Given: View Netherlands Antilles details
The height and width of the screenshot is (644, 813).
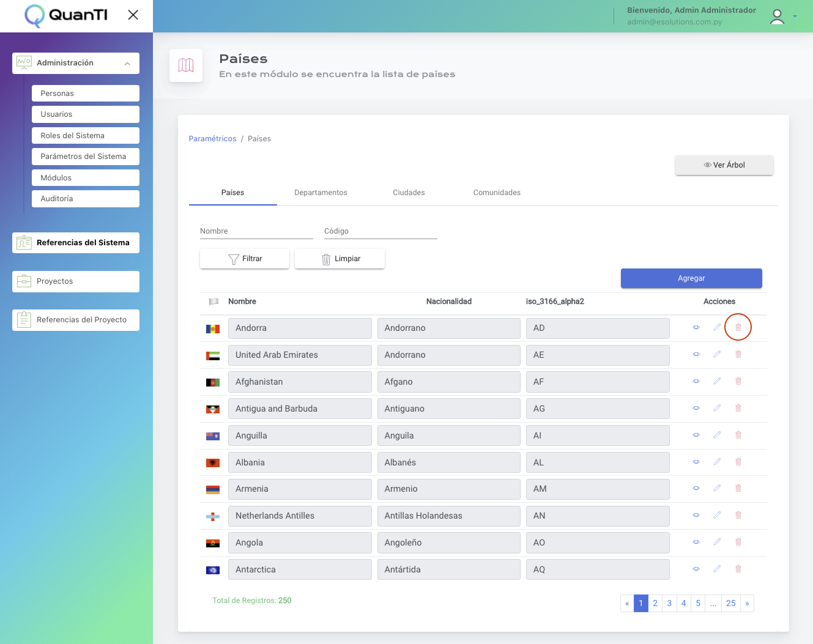Looking at the screenshot, I should 696,516.
